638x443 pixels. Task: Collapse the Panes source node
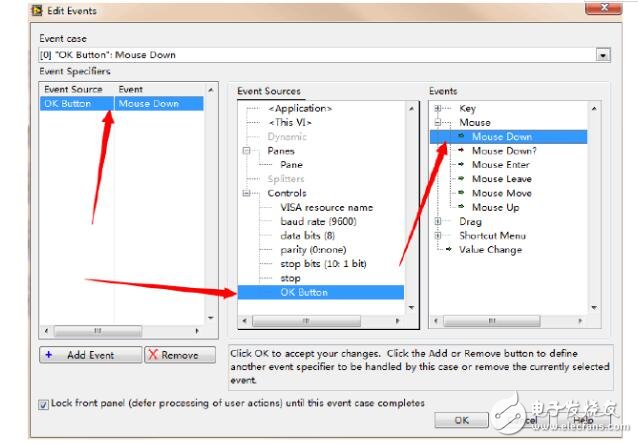coord(246,150)
